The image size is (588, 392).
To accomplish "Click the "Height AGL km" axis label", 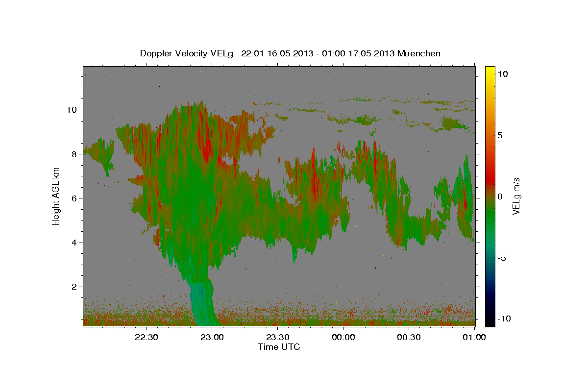I will [56, 196].
